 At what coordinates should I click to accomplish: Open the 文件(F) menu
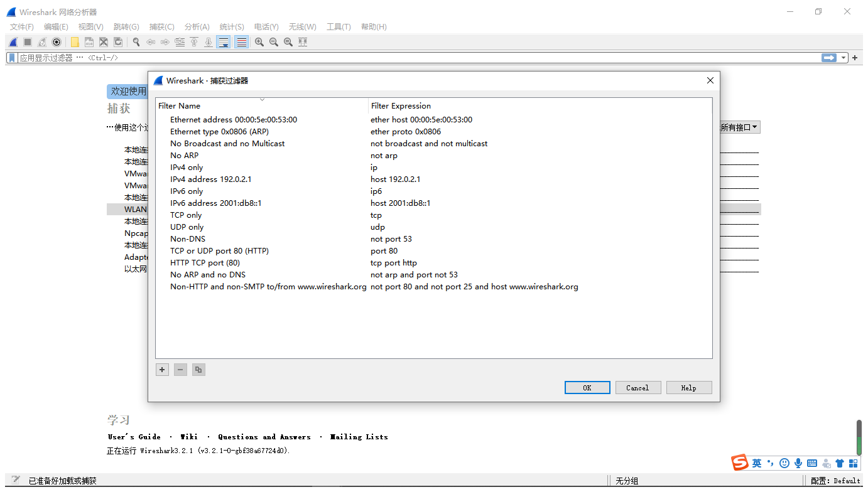(x=22, y=27)
